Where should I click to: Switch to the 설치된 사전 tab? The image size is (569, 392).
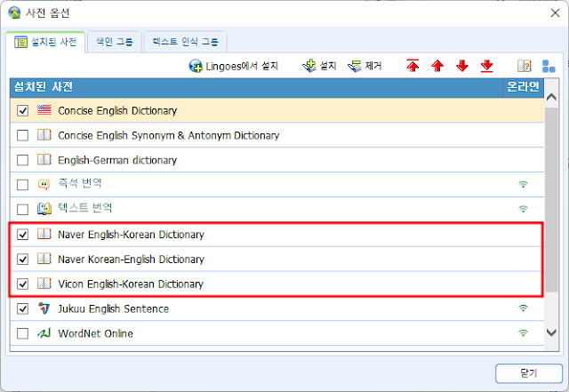point(45,42)
